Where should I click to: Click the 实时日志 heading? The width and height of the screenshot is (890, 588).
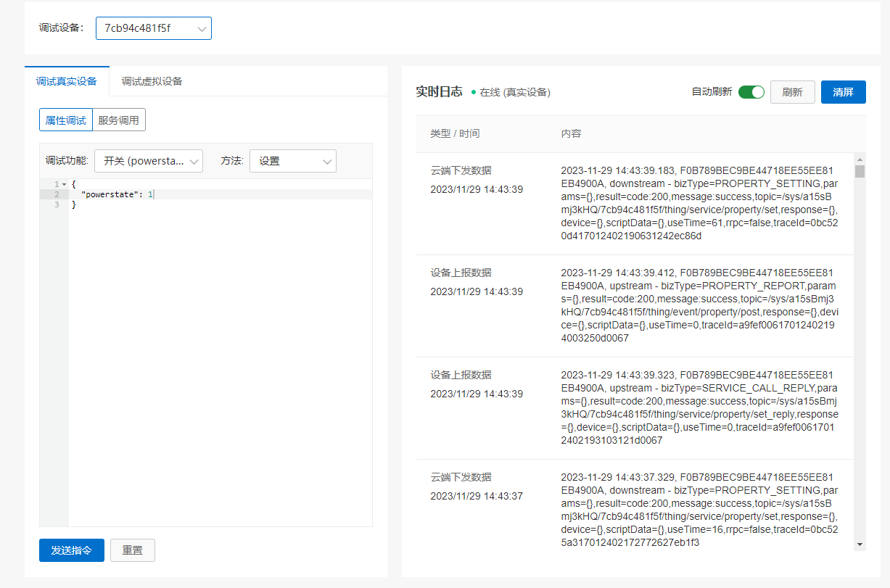click(x=439, y=92)
